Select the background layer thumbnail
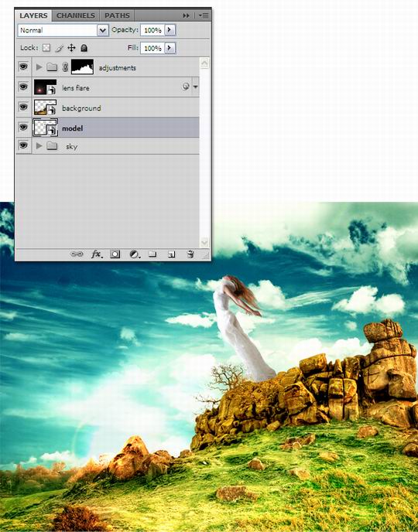 [x=45, y=107]
